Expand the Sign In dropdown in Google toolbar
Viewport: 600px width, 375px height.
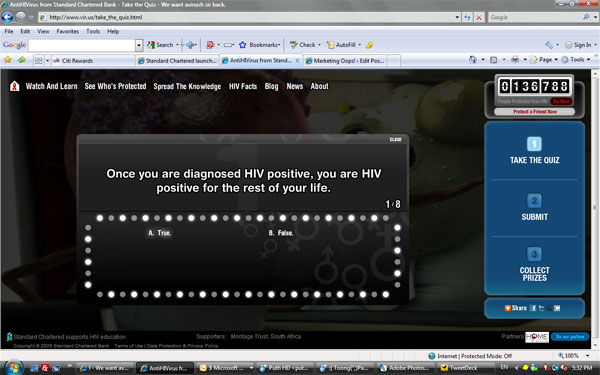pos(595,45)
